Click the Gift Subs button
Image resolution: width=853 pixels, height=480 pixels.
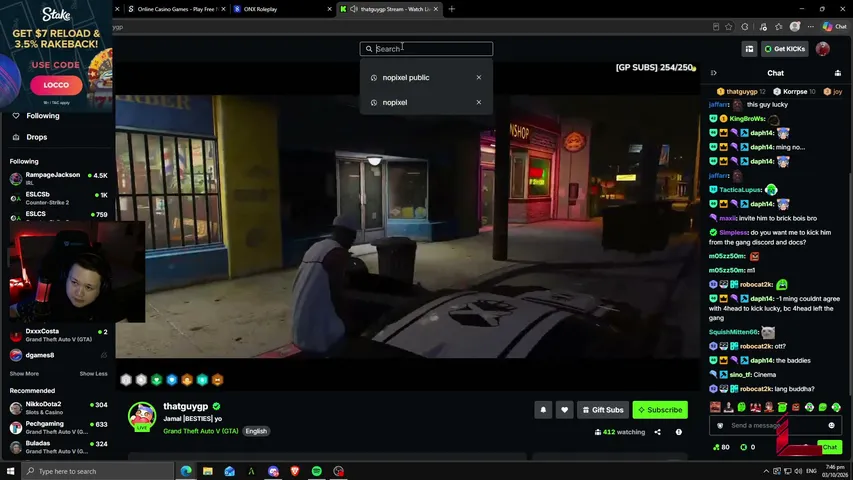coord(603,410)
